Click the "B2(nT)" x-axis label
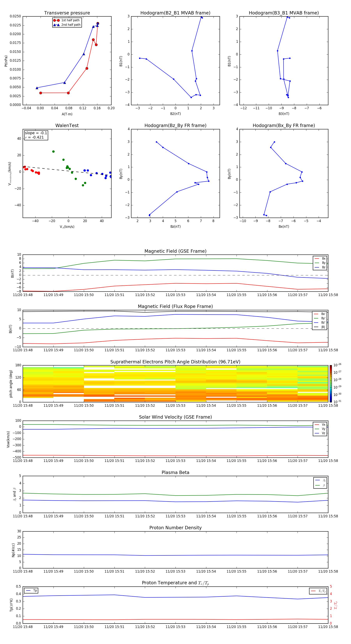Viewport: 351px width, 644px height. 175,114
